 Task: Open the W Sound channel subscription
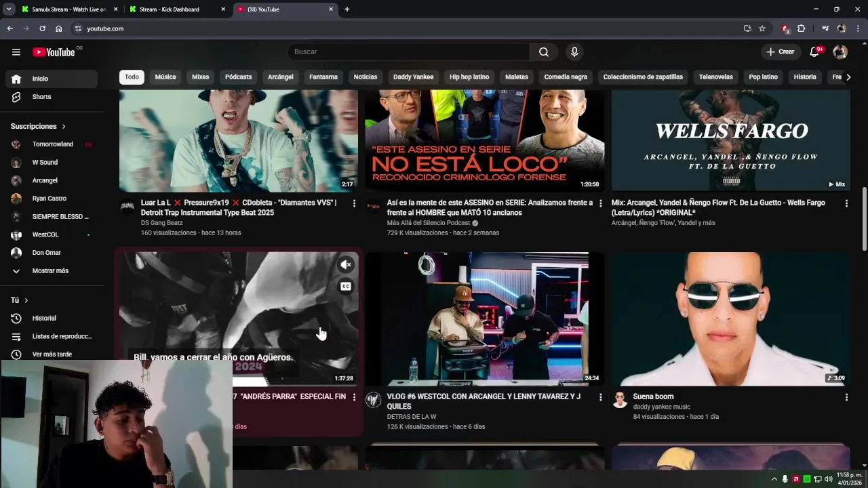[52, 163]
